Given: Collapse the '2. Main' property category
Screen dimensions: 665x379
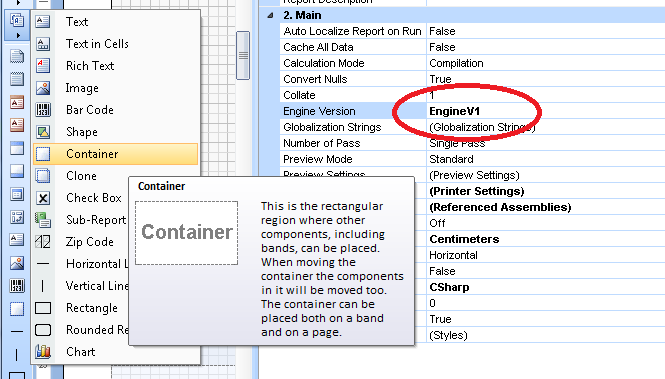Looking at the screenshot, I should point(270,15).
